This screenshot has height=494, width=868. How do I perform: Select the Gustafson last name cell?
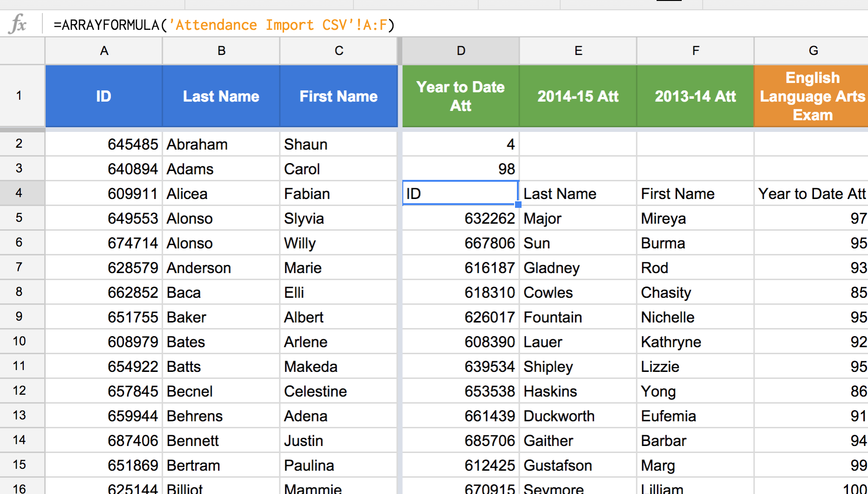[x=578, y=465]
